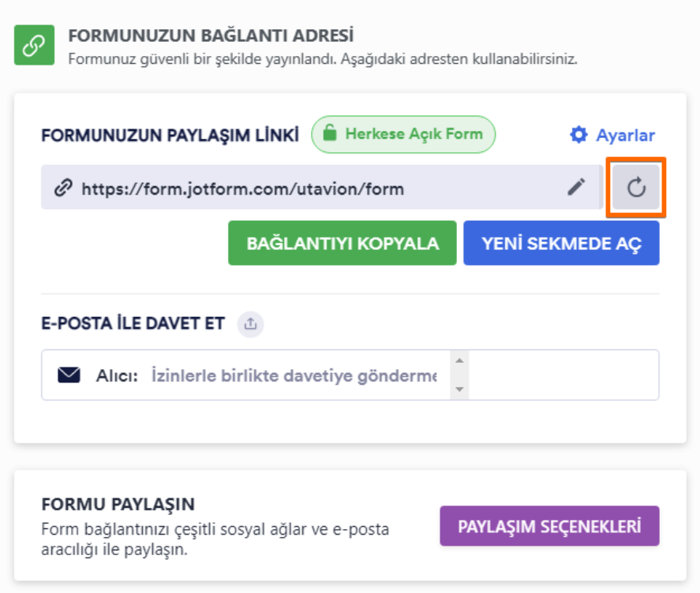Screen dimensions: 700x593
Task: Click the YENİ SEKMEDE AÇ button
Action: click(561, 243)
